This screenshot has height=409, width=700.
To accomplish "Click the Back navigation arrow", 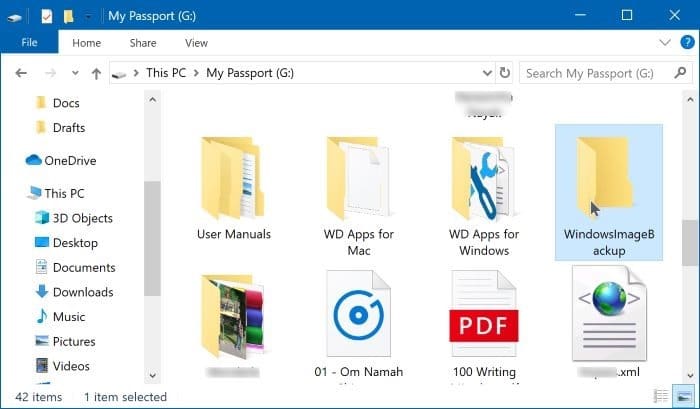I will 21,73.
